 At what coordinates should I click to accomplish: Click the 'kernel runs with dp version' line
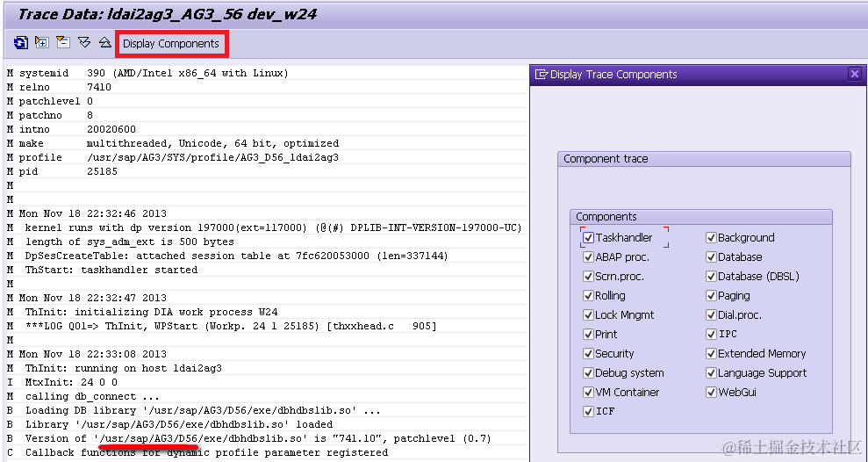point(266,227)
